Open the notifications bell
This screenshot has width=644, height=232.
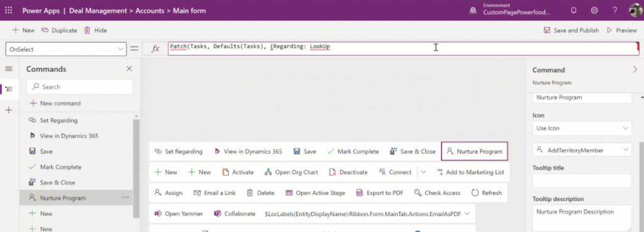(x=574, y=11)
